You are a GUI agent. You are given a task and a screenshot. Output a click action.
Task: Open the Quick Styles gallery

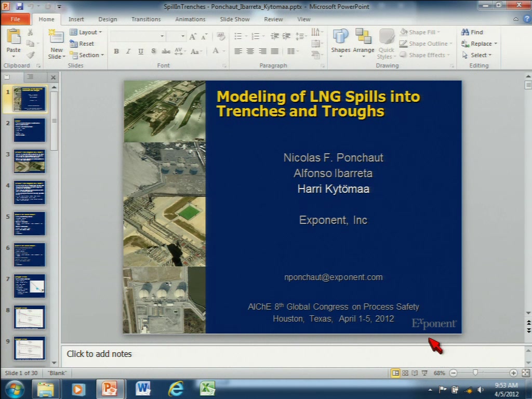387,44
